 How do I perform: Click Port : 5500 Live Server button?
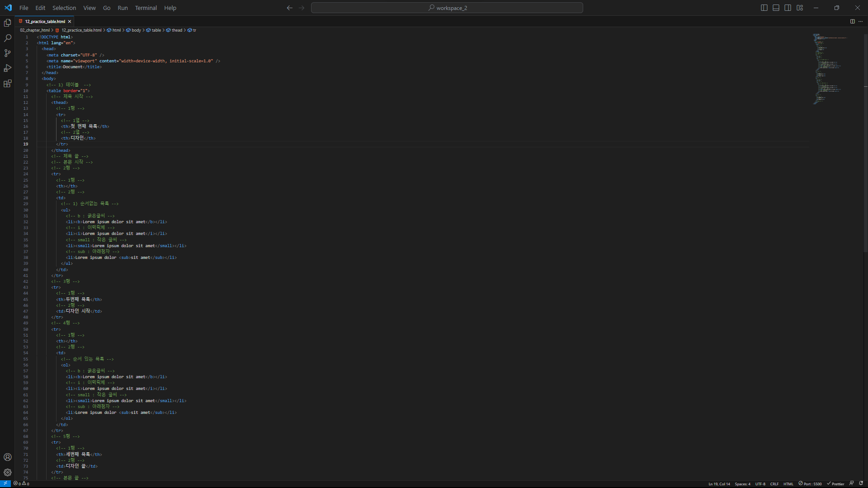810,483
